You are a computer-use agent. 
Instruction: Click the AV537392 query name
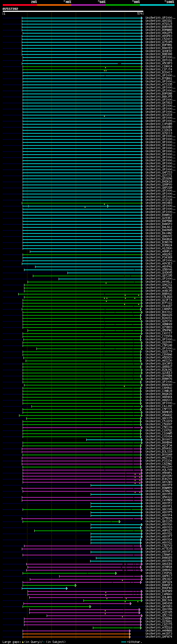tap(11, 9)
